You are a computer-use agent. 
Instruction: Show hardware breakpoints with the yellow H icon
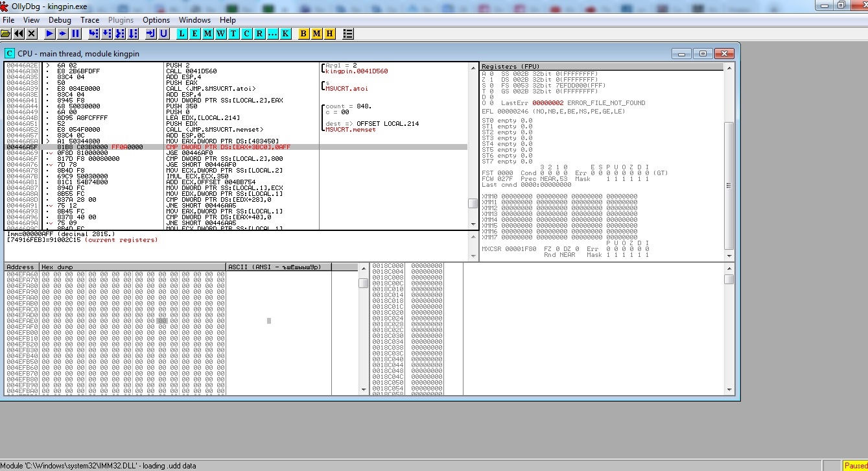330,33
